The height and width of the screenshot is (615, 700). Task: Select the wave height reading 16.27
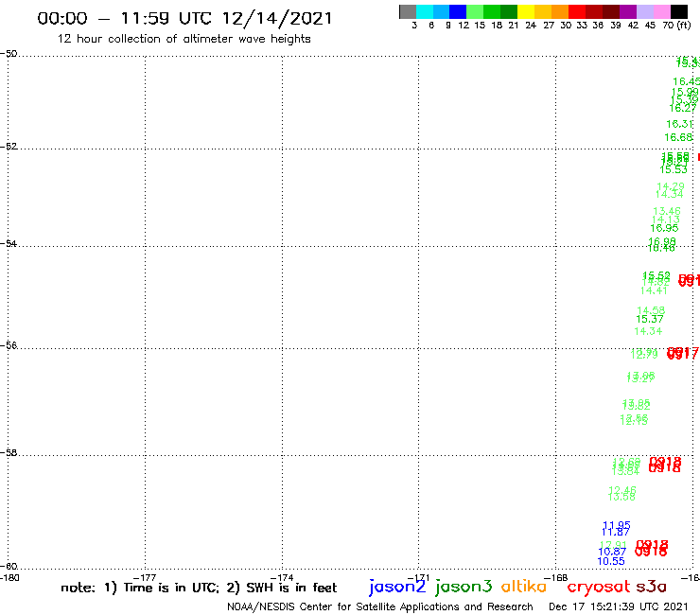[683, 109]
